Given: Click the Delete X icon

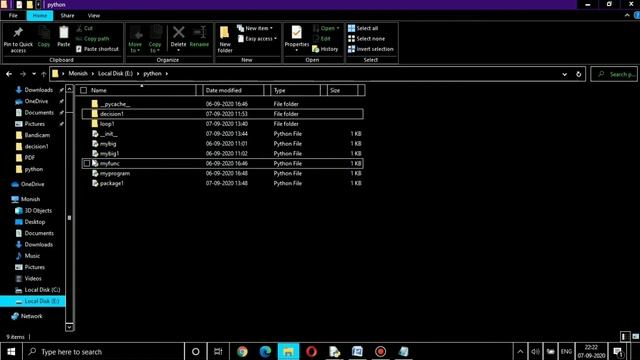Looking at the screenshot, I should [178, 32].
